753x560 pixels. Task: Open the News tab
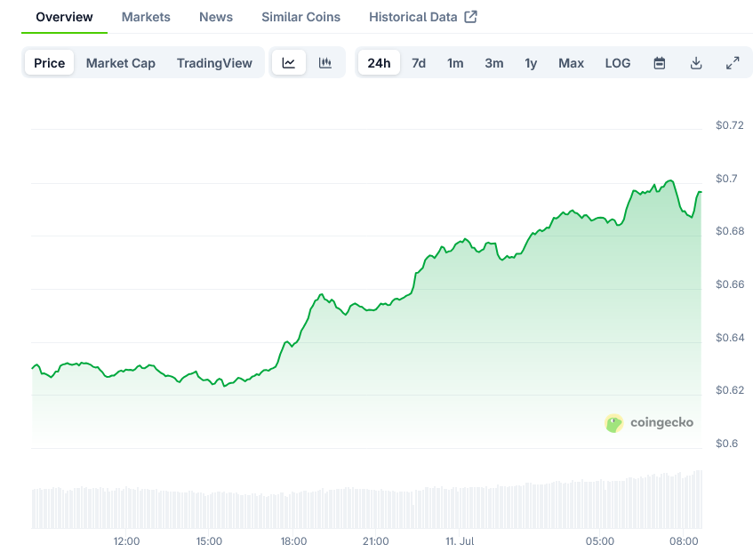(x=216, y=17)
